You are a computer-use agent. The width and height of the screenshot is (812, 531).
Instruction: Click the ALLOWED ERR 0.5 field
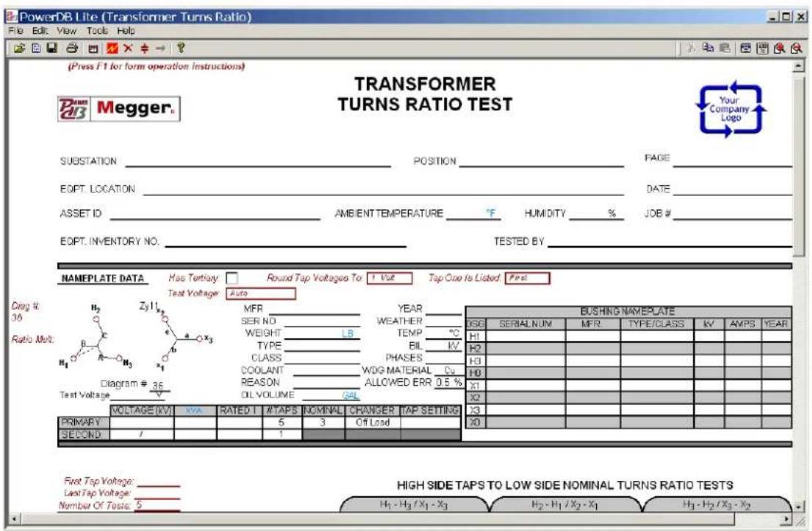click(448, 383)
